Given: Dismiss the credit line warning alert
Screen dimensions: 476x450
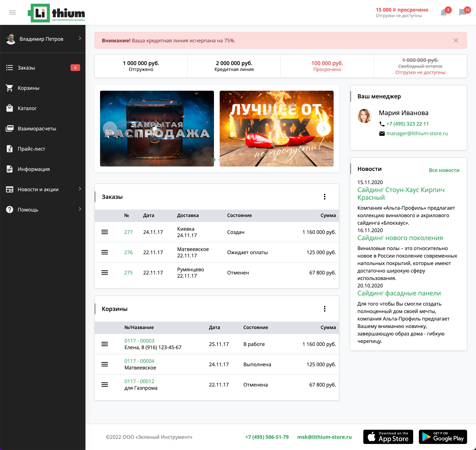Looking at the screenshot, I should (456, 41).
